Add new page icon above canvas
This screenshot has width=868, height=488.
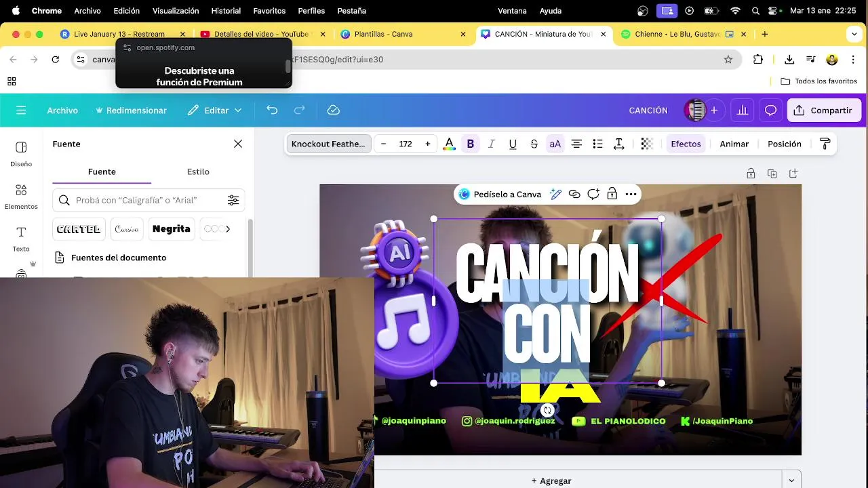tap(793, 174)
